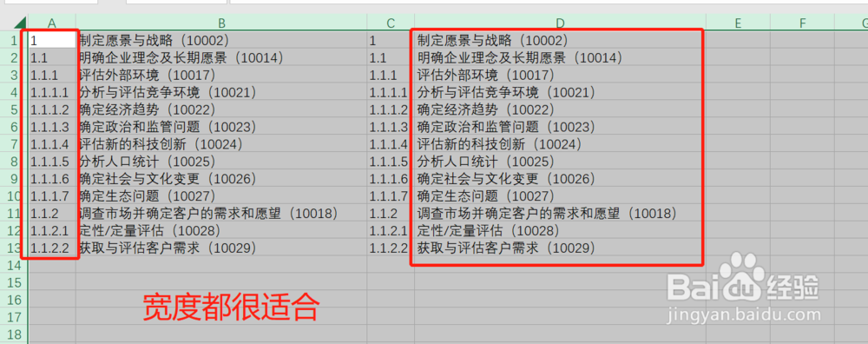Image resolution: width=868 pixels, height=344 pixels.
Task: Click column D cell 获取与评估客户需求（10029）
Action: pyautogui.click(x=560, y=248)
